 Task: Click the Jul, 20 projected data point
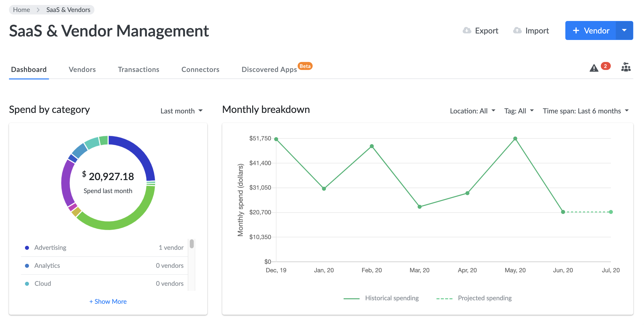pos(611,212)
